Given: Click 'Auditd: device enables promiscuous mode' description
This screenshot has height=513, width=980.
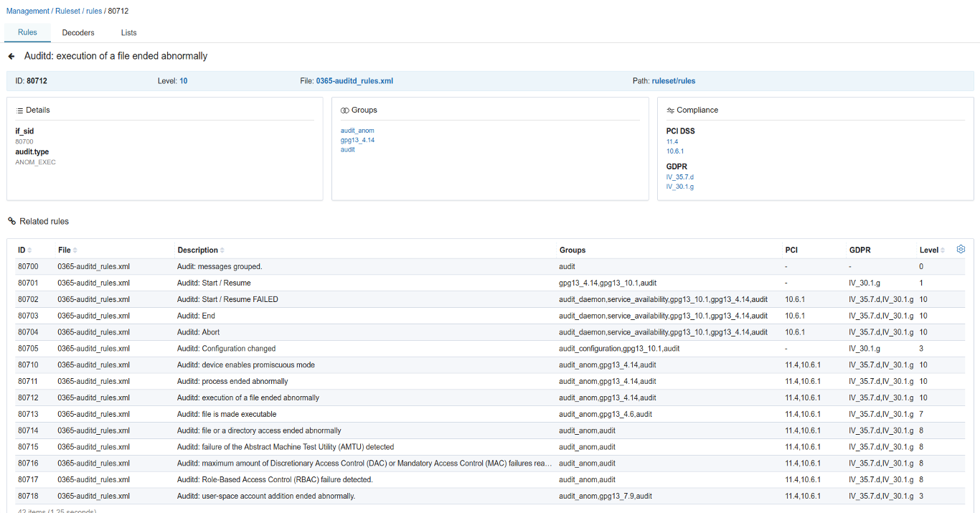Looking at the screenshot, I should tap(246, 365).
